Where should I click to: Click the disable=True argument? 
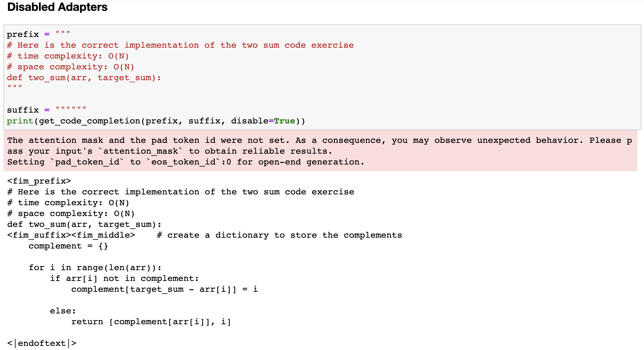pyautogui.click(x=263, y=121)
